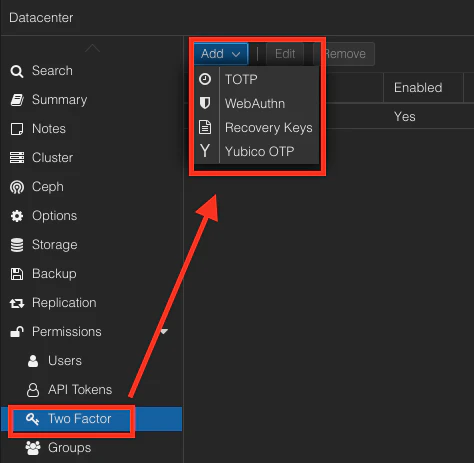Click the Backup floppy disk icon

[x=17, y=274]
